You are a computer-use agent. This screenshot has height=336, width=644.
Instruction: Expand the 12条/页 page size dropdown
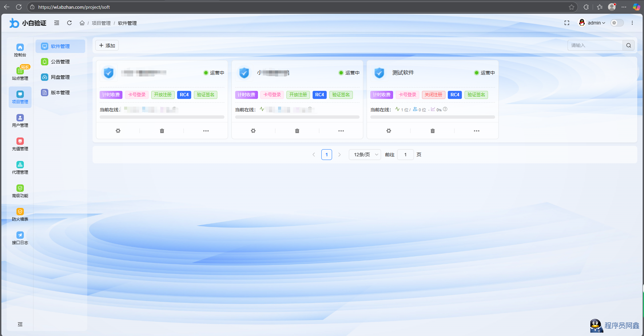click(365, 155)
